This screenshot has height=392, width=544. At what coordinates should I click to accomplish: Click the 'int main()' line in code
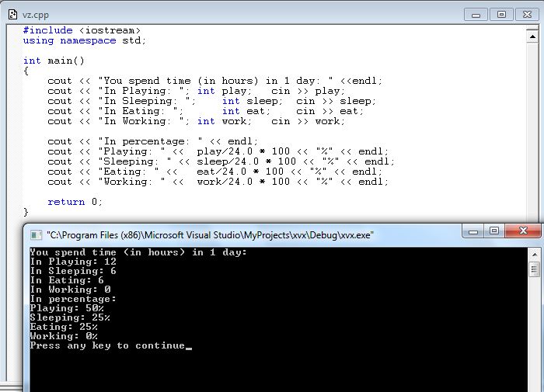pos(54,61)
